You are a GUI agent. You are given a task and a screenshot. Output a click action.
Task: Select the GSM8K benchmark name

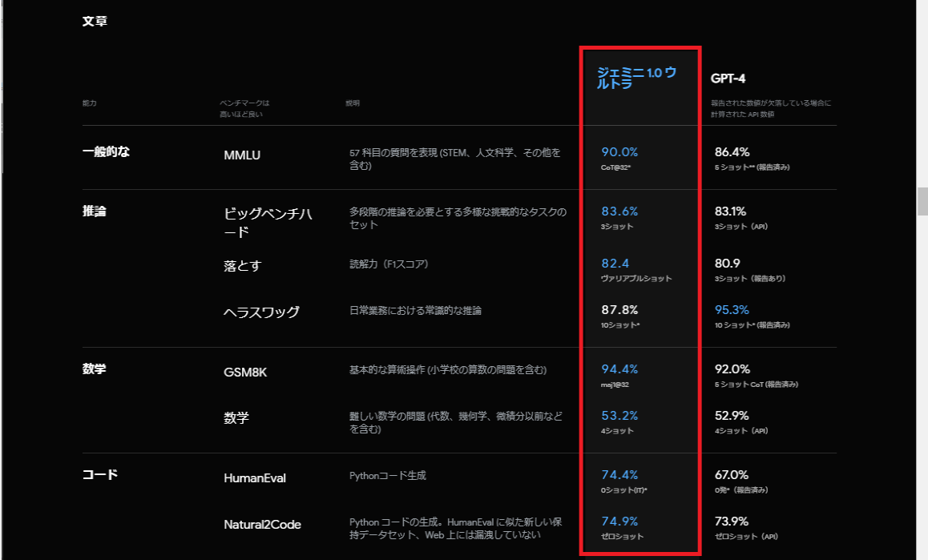click(245, 373)
